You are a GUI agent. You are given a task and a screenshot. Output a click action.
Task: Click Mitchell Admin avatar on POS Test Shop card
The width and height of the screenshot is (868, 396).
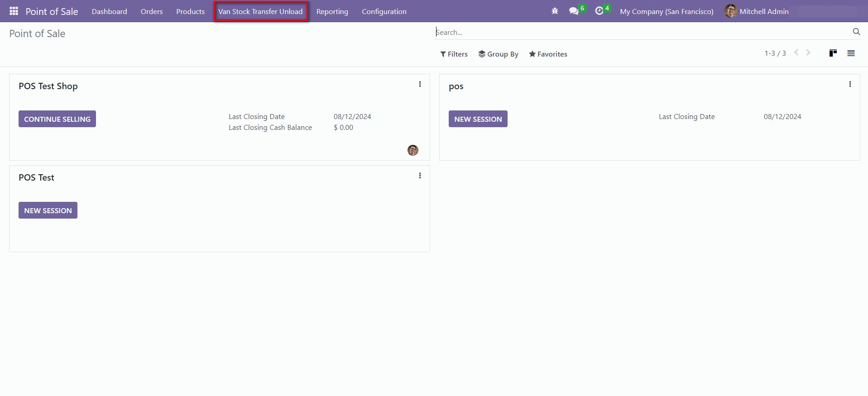(x=412, y=150)
